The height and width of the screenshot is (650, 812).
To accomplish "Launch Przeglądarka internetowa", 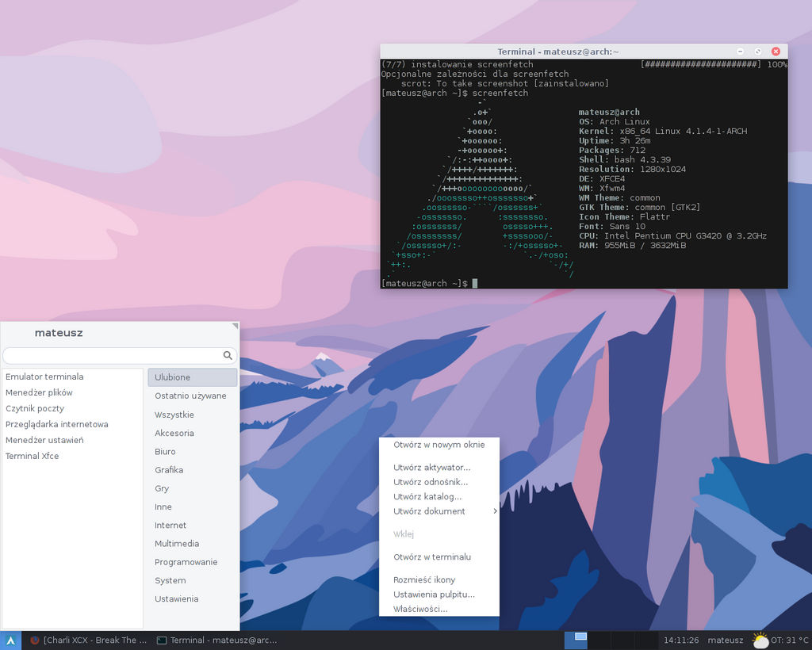I will (72, 424).
